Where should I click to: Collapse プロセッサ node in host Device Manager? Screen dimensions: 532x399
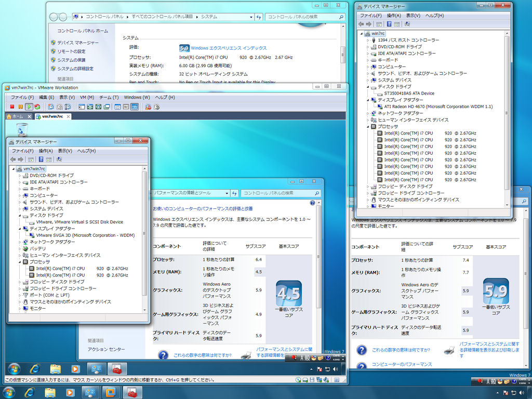tap(368, 127)
